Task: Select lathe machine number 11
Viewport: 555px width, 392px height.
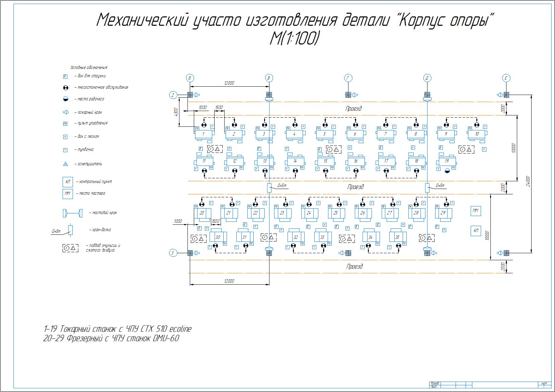Action: (204, 161)
